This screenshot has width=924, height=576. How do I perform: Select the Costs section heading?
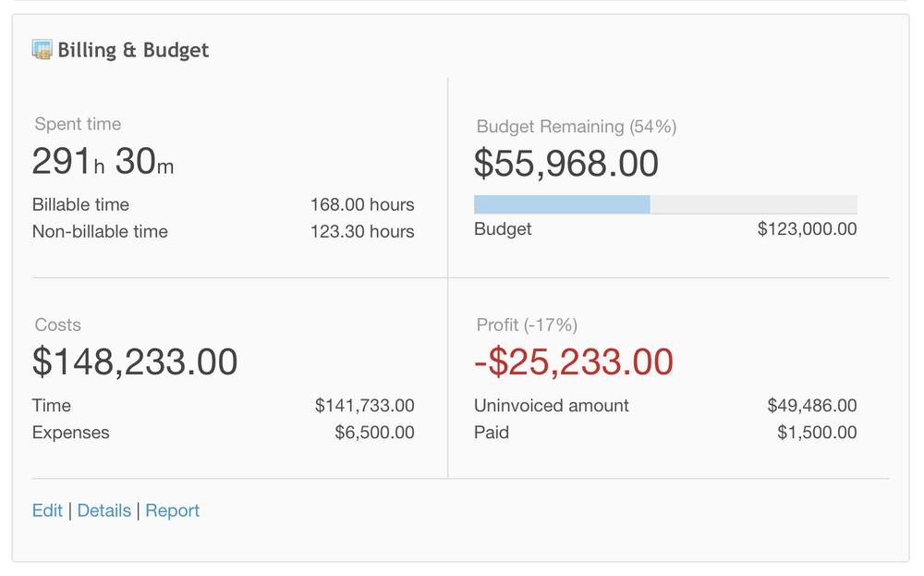click(57, 325)
